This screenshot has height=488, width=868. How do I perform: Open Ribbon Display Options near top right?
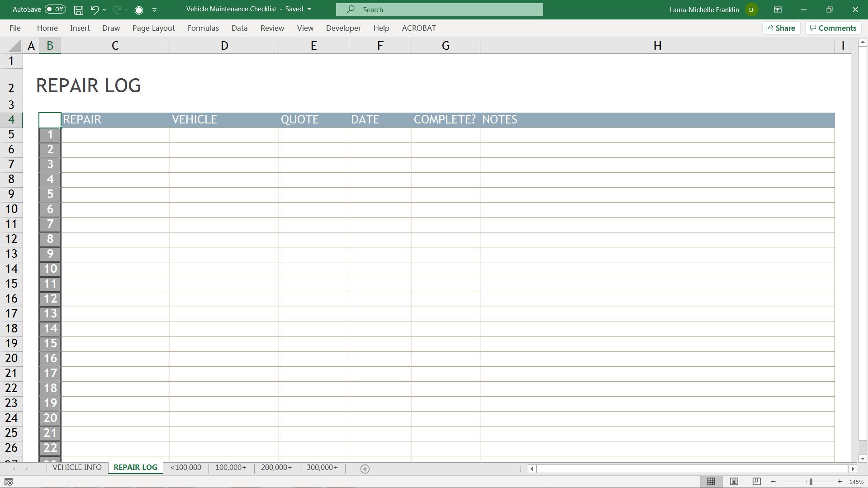[778, 9]
